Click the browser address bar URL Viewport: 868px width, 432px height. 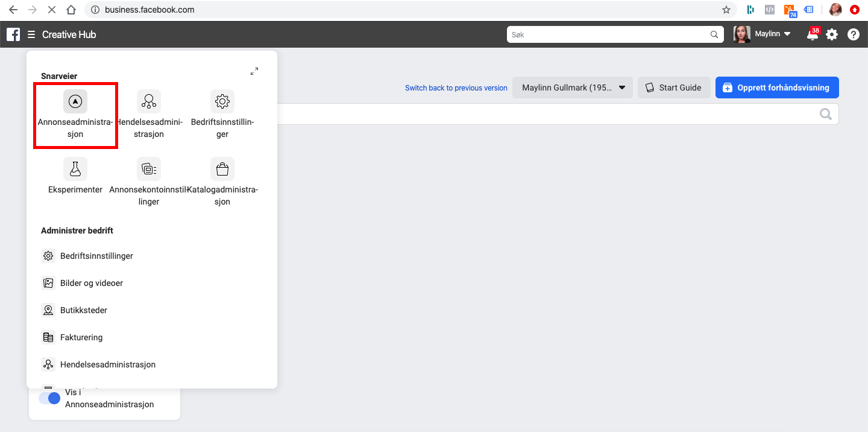(x=149, y=10)
